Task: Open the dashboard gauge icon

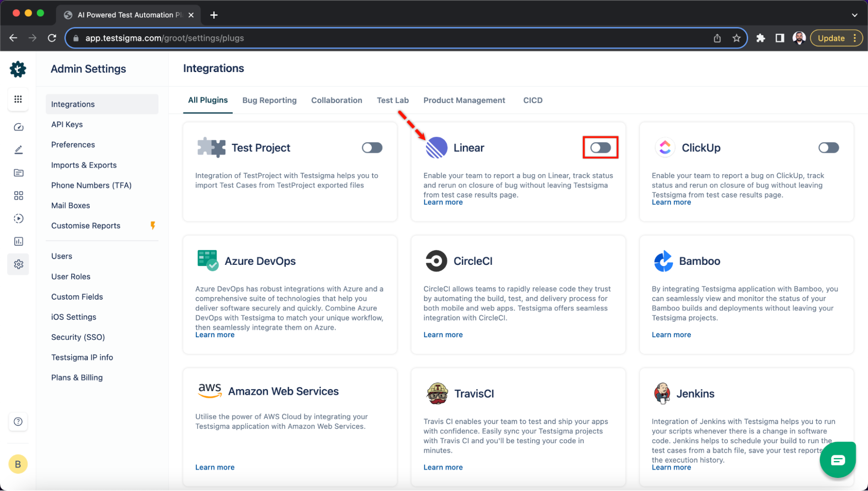Action: point(18,127)
